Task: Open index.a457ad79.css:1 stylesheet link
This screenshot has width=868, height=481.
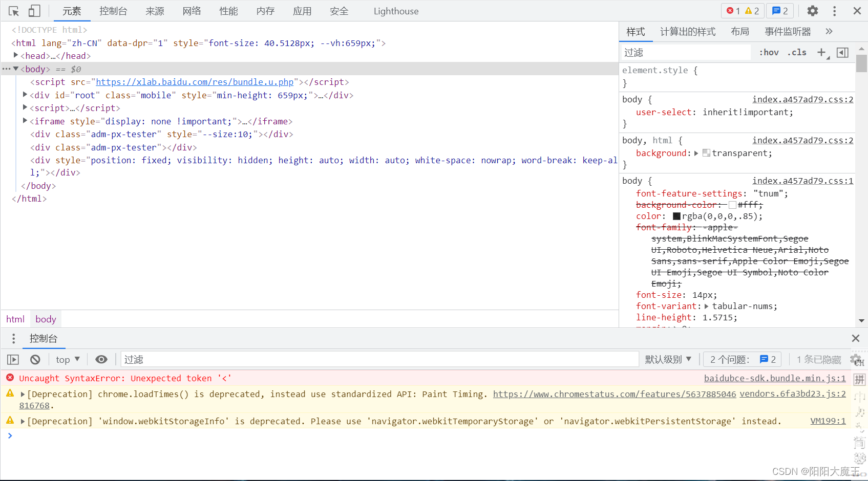Action: pos(802,181)
